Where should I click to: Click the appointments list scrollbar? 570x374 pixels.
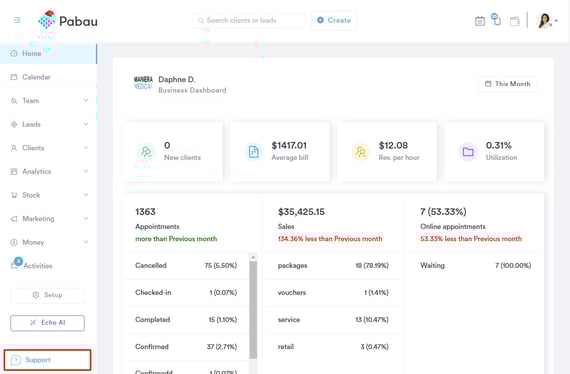[253, 309]
